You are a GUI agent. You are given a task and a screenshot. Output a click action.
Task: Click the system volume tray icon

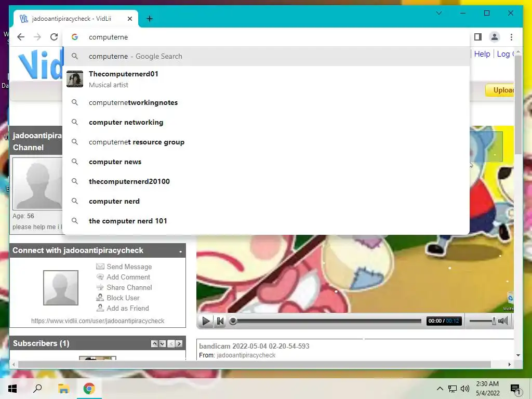click(465, 389)
